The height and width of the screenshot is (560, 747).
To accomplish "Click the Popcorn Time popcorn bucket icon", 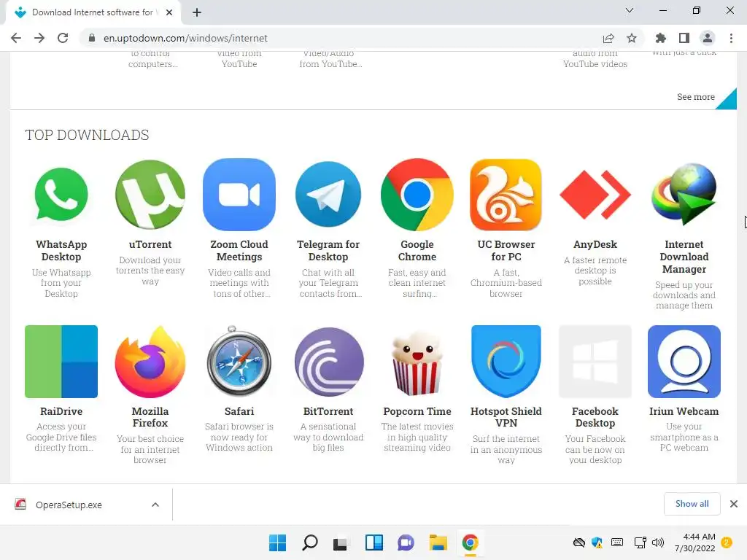I will [417, 365].
